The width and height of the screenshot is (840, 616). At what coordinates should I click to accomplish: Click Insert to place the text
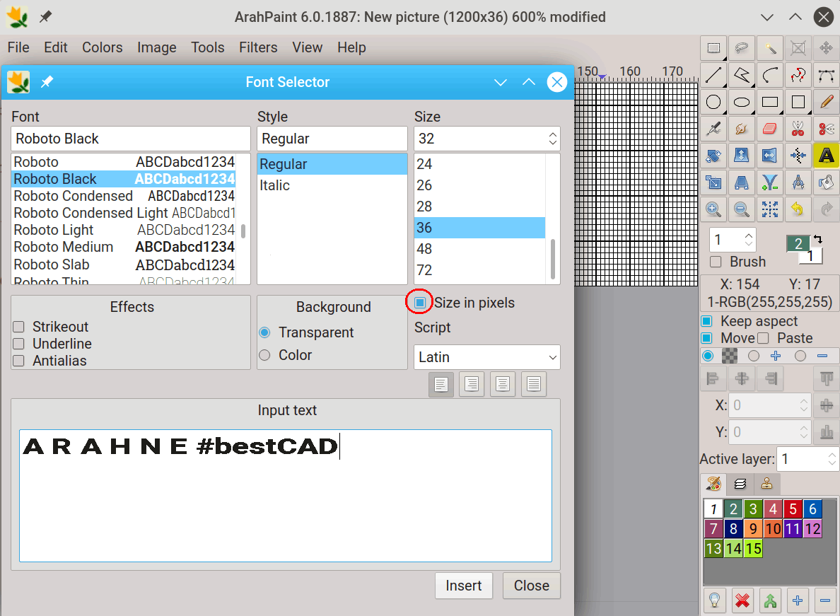[x=464, y=586]
